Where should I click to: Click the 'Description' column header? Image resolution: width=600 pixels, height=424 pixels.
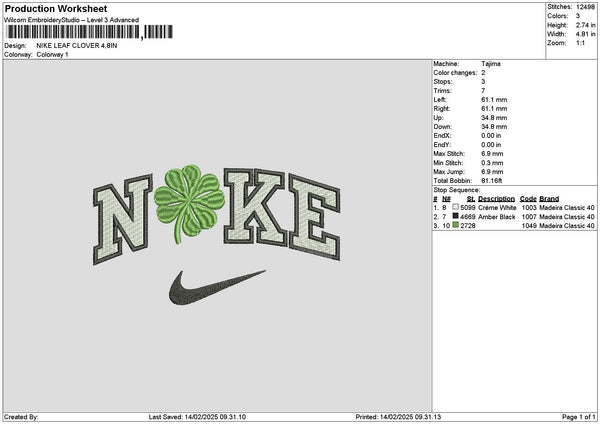[496, 199]
